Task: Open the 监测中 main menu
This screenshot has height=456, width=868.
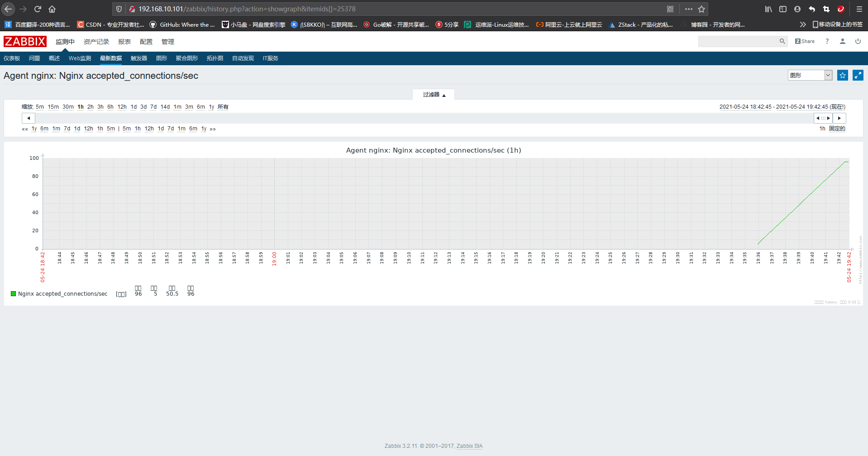Action: click(65, 42)
